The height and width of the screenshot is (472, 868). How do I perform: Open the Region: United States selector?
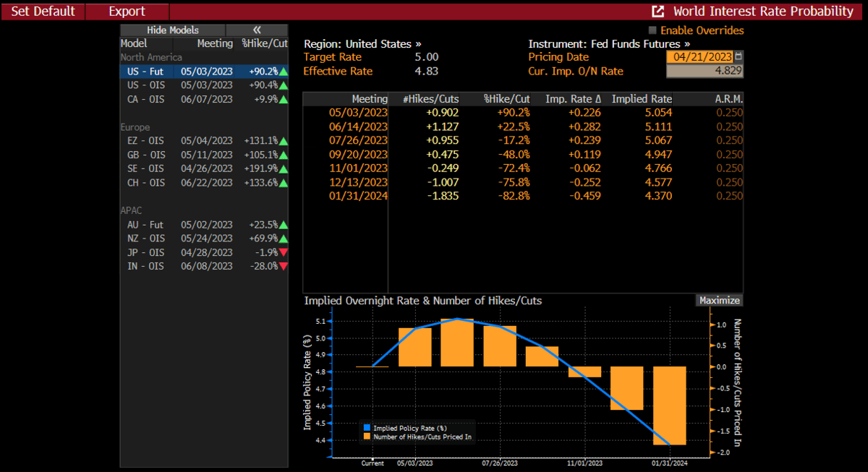362,43
